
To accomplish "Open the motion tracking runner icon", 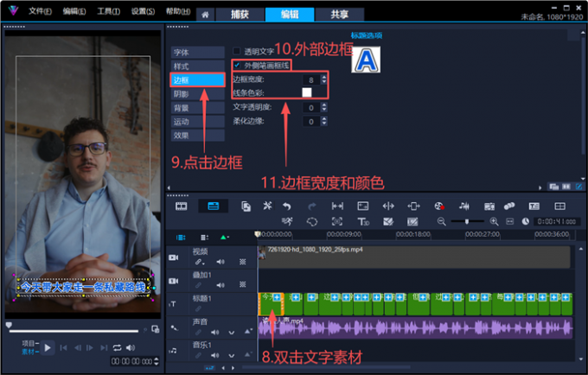I will [x=287, y=222].
